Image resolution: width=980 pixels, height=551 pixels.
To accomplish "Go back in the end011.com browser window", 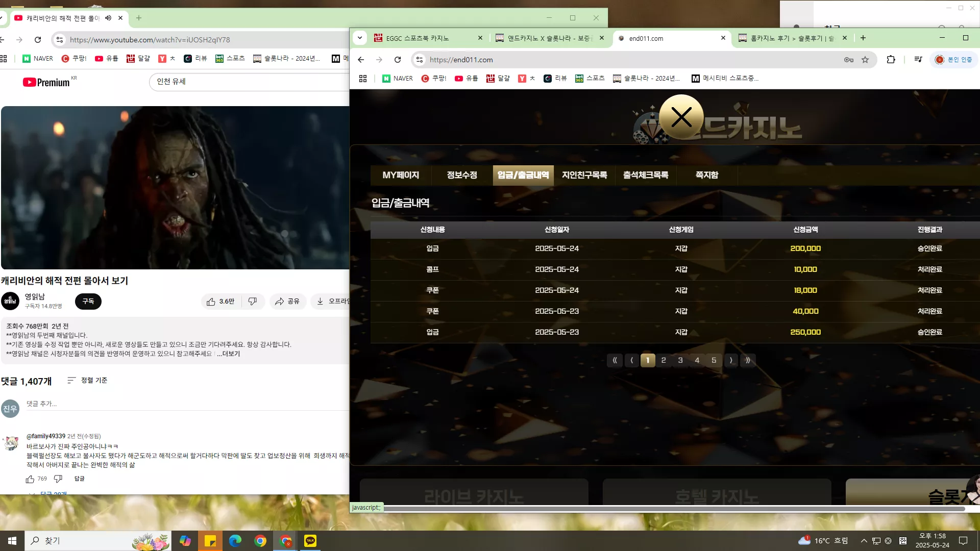I will click(x=361, y=60).
